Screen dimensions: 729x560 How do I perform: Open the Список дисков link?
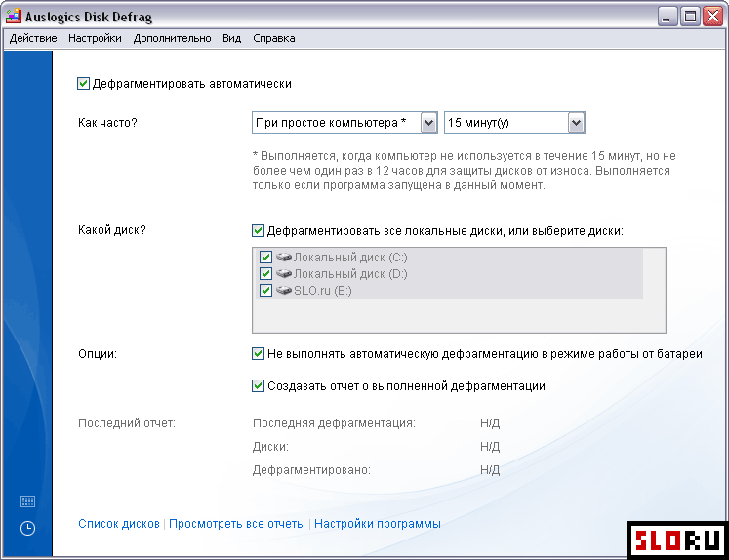[x=119, y=524]
